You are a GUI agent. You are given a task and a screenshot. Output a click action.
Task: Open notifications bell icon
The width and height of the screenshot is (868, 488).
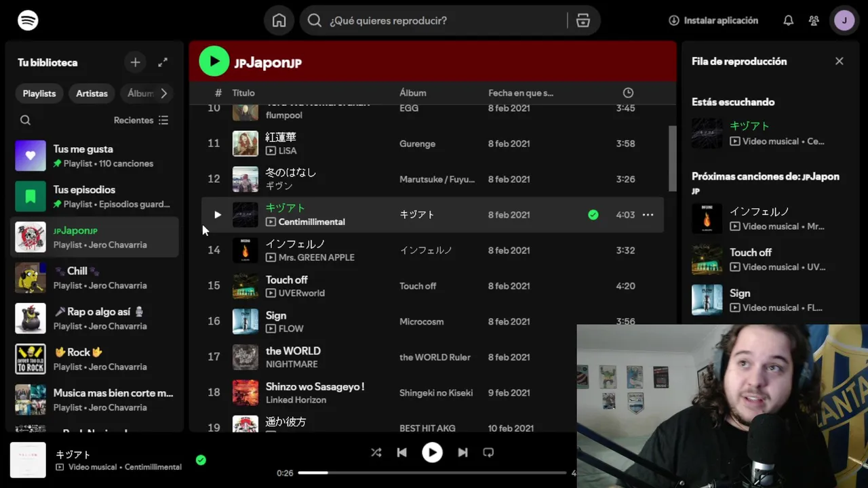[x=788, y=20]
